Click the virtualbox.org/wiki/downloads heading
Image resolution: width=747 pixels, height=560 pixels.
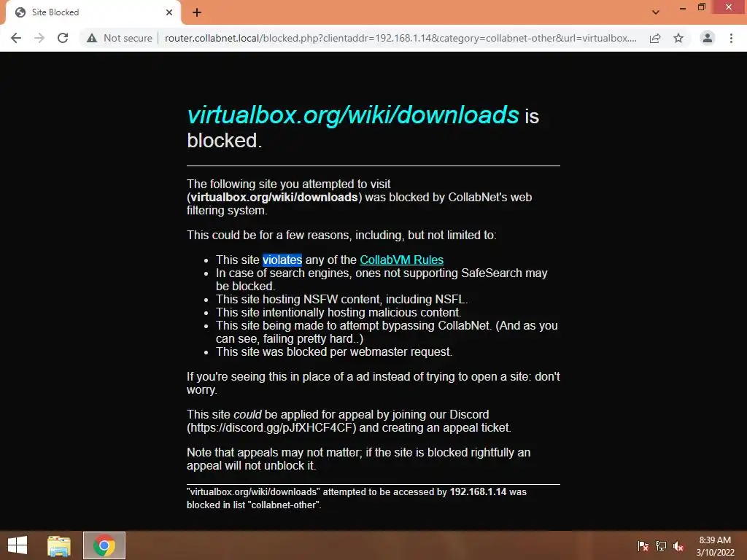click(x=353, y=114)
